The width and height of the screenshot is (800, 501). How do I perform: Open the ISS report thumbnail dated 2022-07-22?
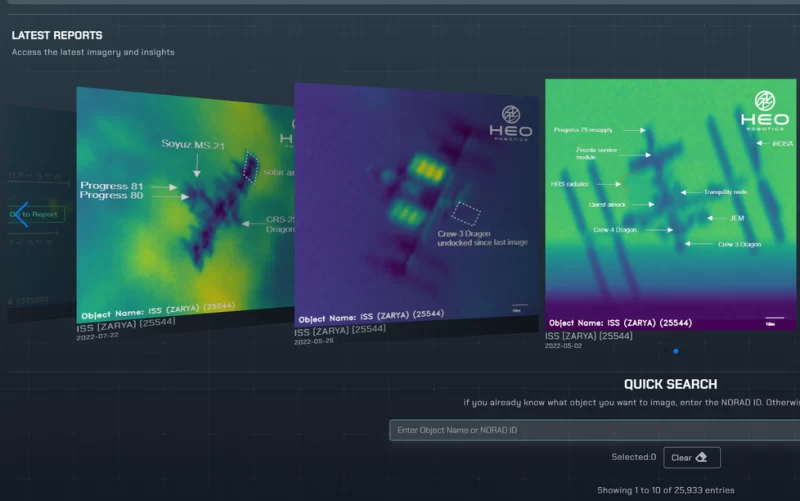[x=185, y=204]
